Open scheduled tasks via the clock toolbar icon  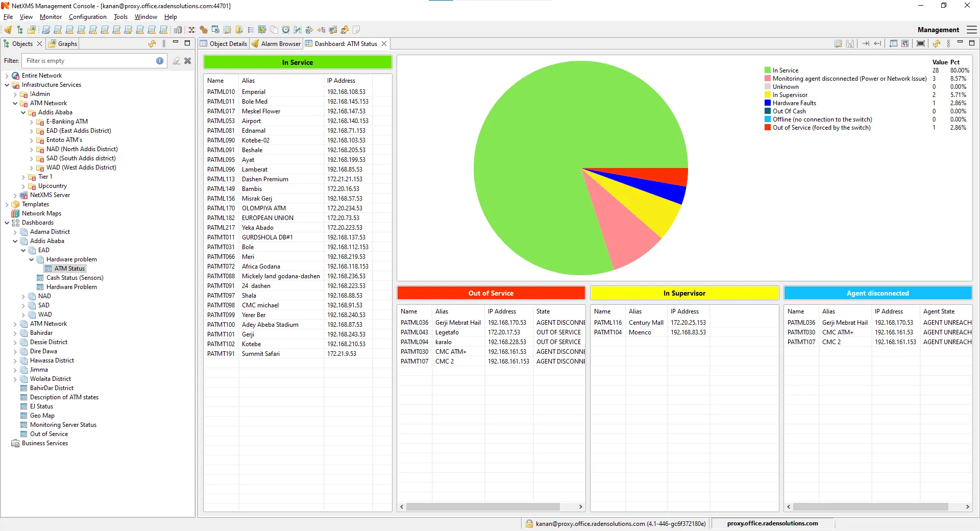tap(285, 30)
